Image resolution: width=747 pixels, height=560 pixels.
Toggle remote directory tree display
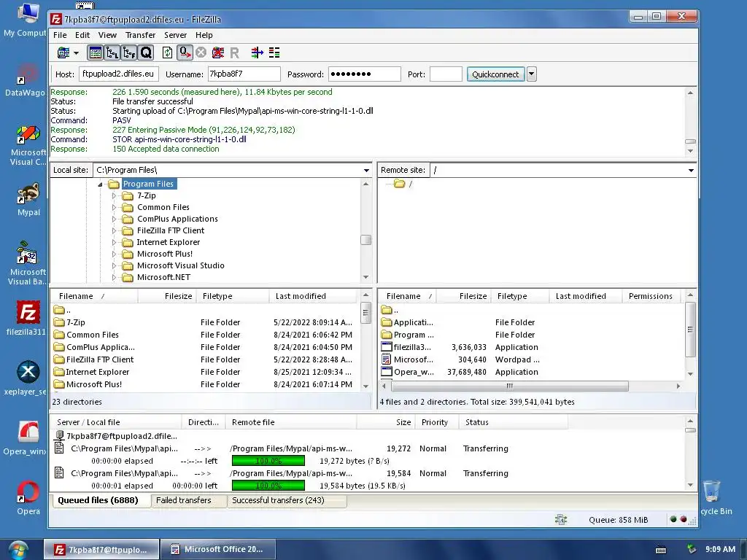click(128, 52)
